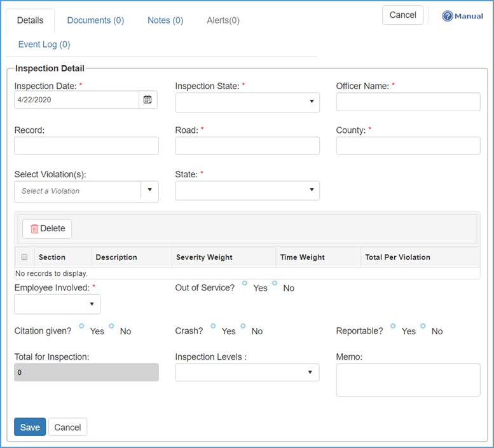Click the blue Save button
Image resolution: width=494 pixels, height=448 pixels.
(x=30, y=427)
